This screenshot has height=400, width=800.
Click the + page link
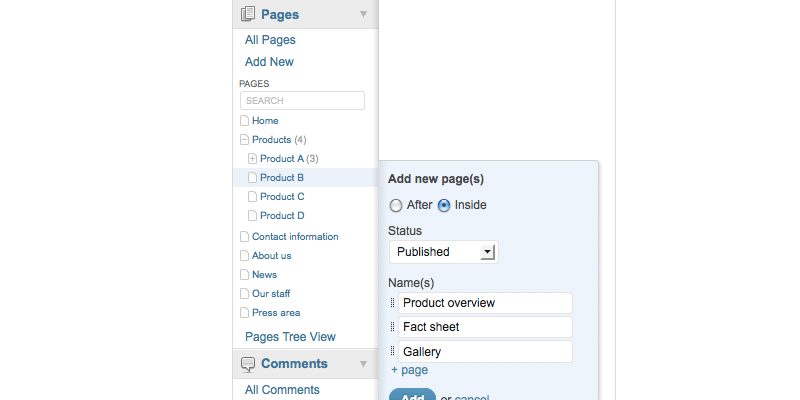(x=409, y=370)
